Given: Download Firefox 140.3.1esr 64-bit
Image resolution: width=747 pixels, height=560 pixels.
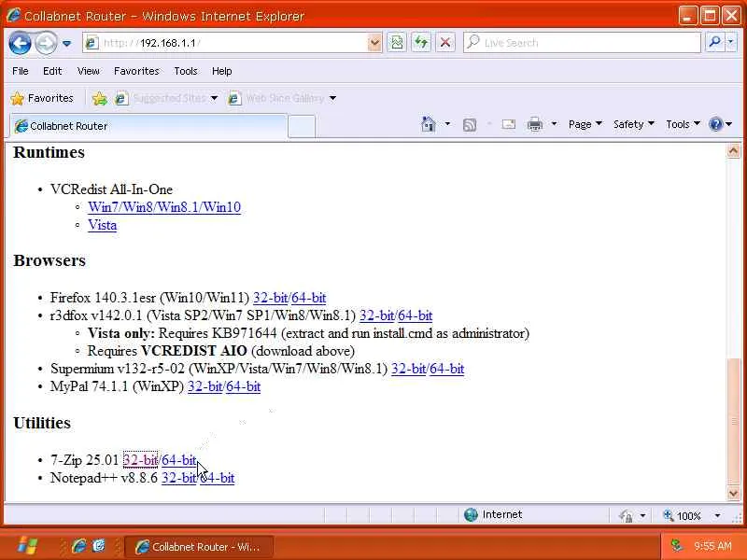Looking at the screenshot, I should coord(309,298).
